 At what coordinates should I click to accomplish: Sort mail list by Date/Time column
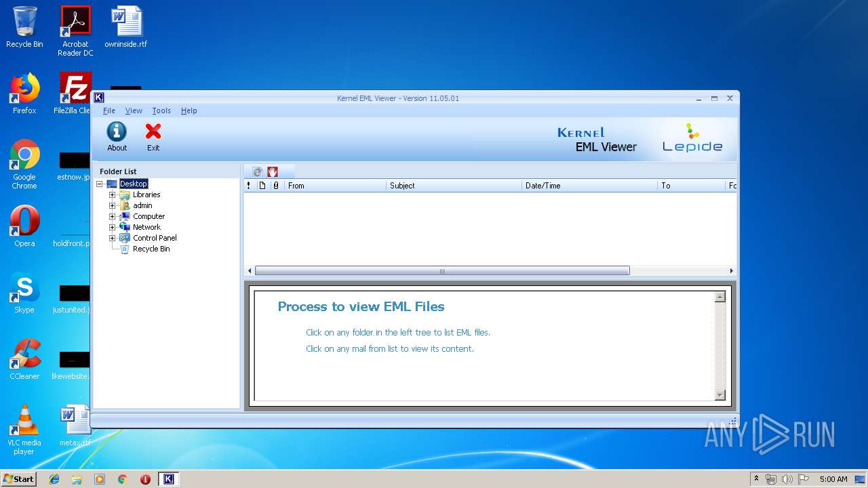[x=589, y=185]
